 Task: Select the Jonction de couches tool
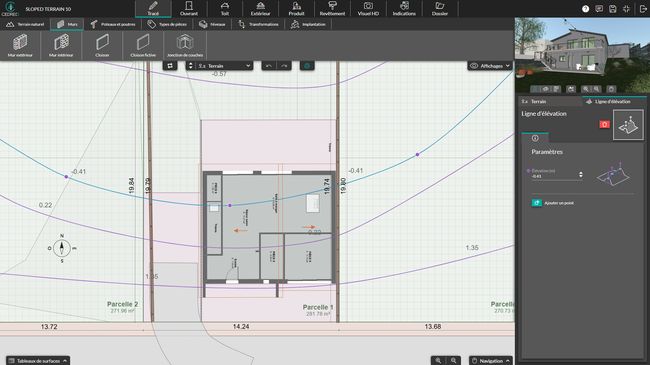click(185, 46)
